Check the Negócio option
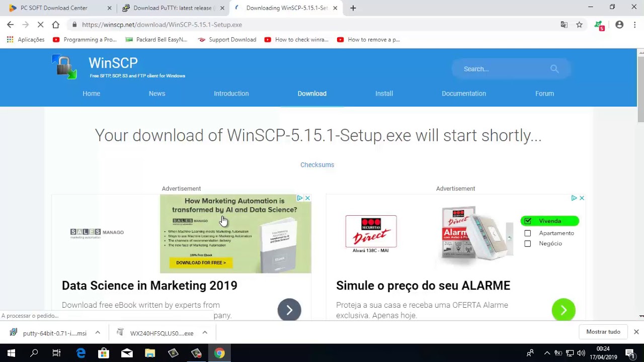 click(x=527, y=244)
